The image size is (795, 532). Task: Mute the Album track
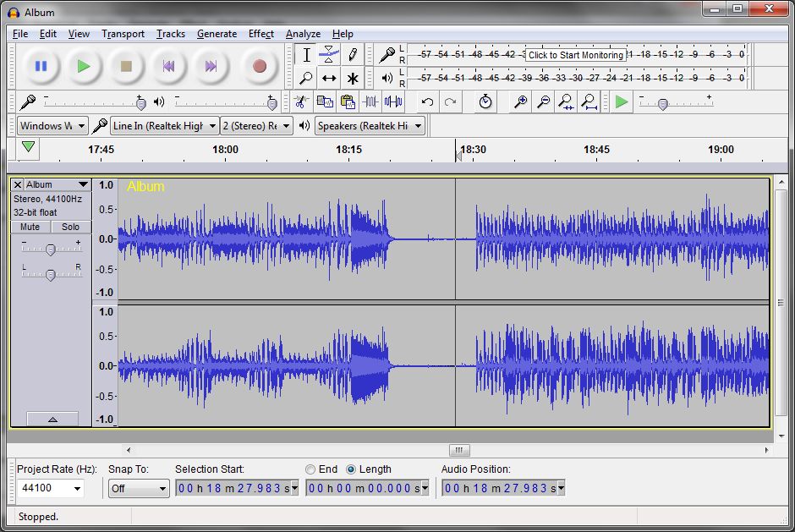tap(30, 227)
